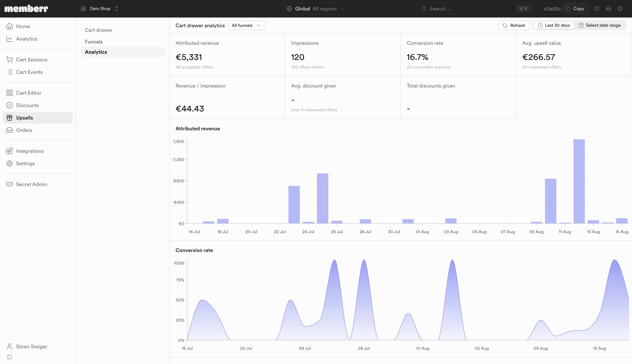
Task: Expand the All funnels dropdown
Action: [247, 26]
